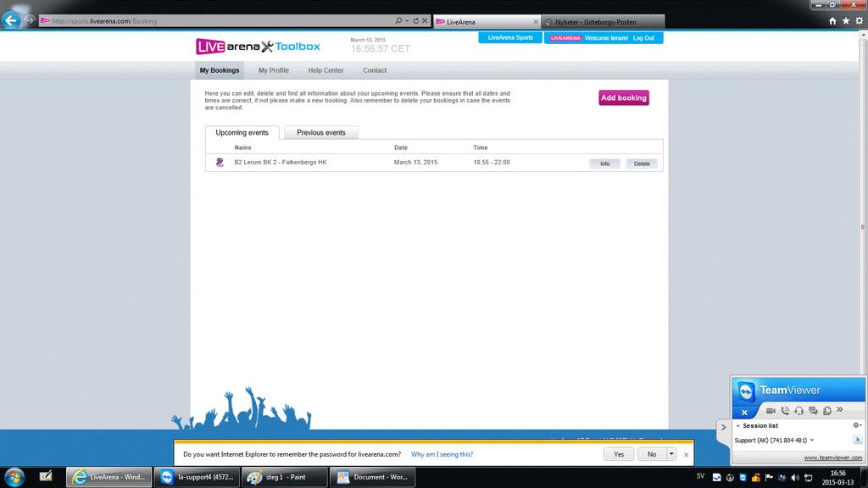Open the Contact menu item

pos(375,70)
